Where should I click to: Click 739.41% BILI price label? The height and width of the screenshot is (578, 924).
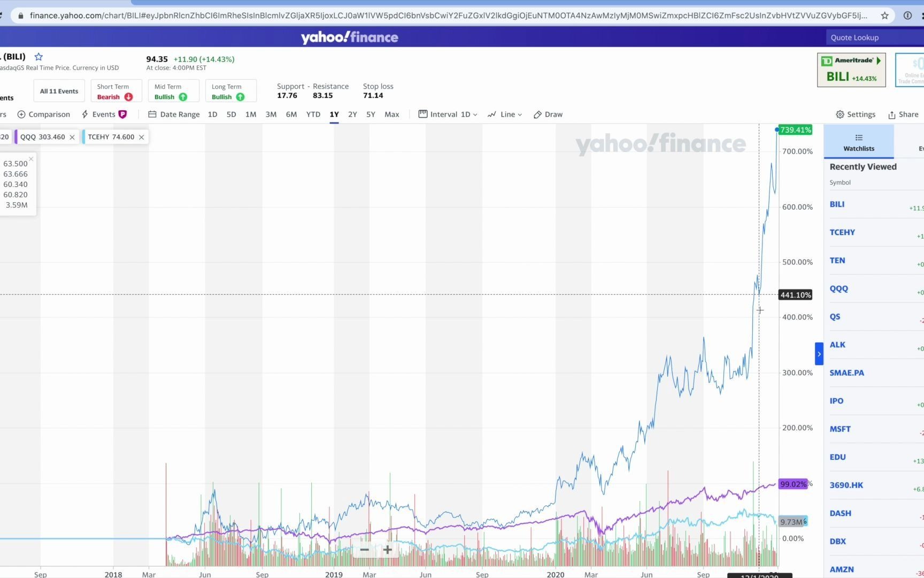(795, 130)
